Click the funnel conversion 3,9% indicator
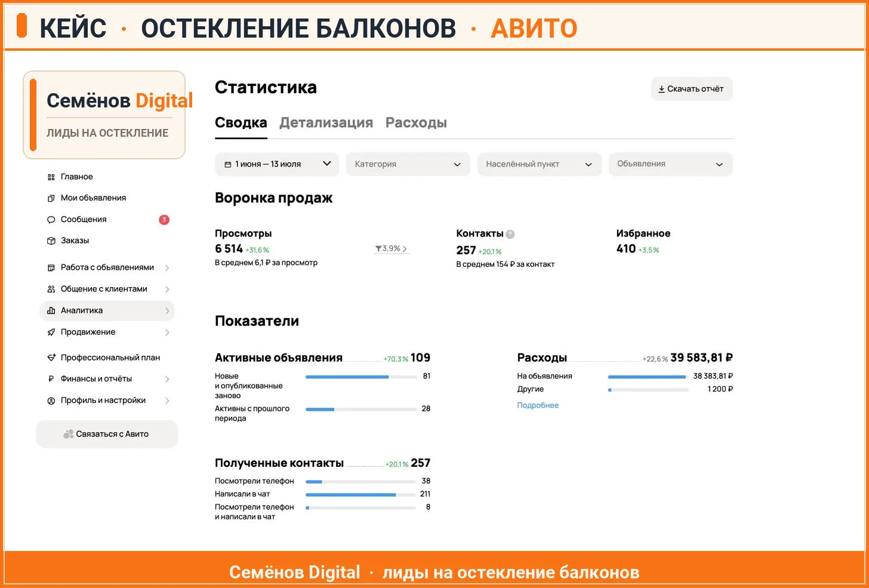The width and height of the screenshot is (869, 588). (x=392, y=248)
